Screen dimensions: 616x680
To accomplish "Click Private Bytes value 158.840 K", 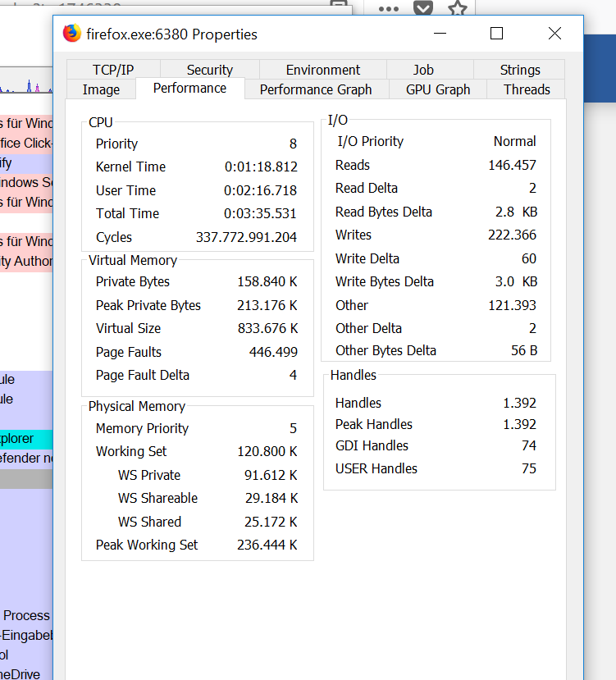I will click(x=267, y=282).
